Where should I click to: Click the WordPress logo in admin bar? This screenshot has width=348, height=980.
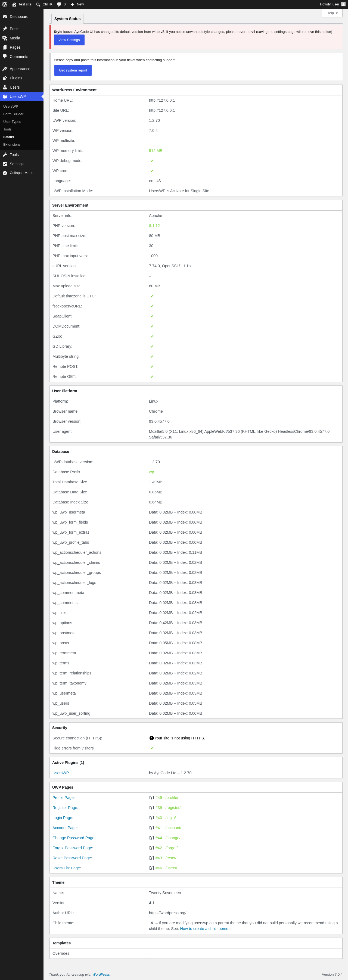pyautogui.click(x=5, y=4)
